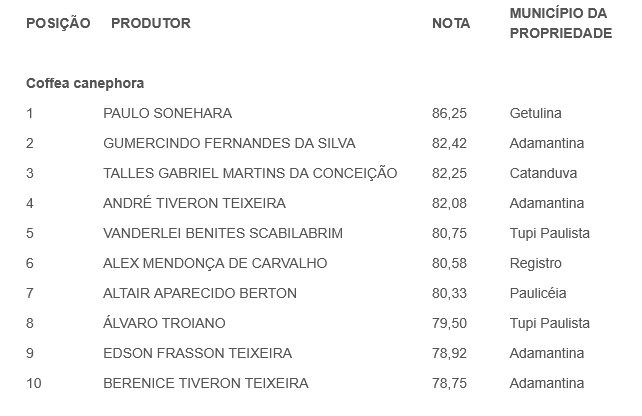Click VANDERLEI BENITES SCABILABRIM name

pos(223,233)
